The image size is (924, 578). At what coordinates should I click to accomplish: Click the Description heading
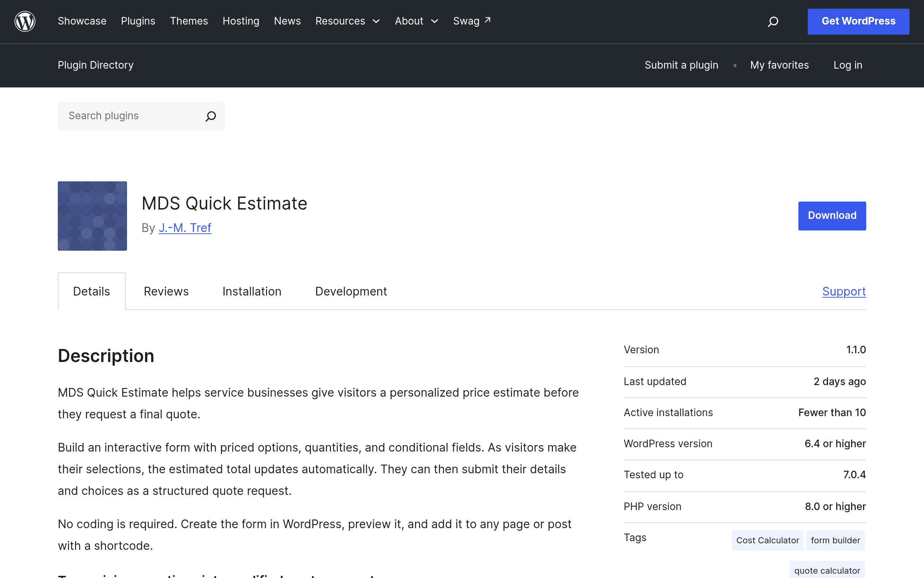(x=106, y=356)
